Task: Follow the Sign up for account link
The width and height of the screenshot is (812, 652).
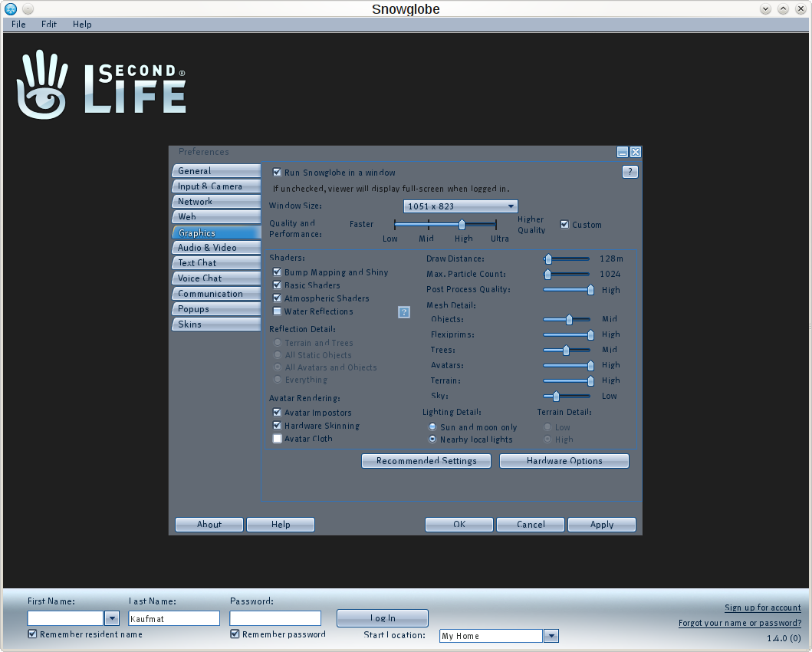Action: point(762,608)
